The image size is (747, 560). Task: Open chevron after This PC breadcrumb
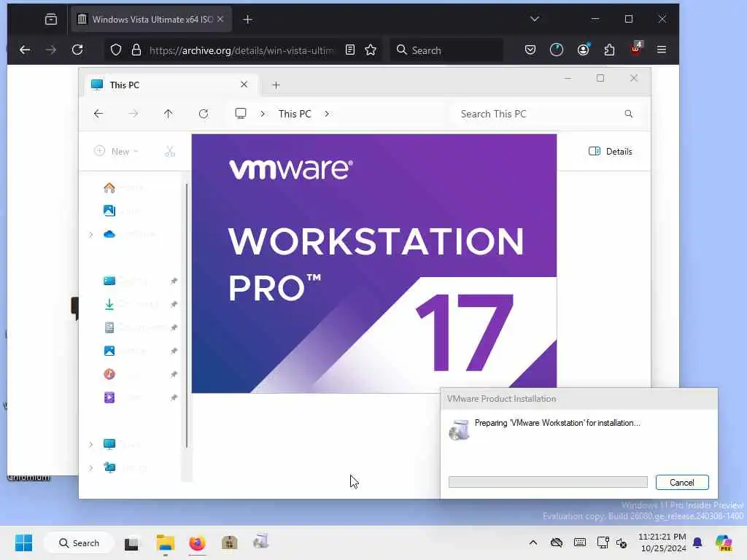point(326,114)
